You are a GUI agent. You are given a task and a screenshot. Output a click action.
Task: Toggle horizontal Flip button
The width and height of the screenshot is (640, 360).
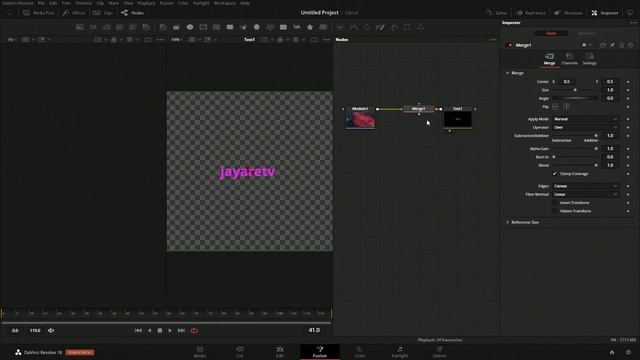[x=555, y=107]
